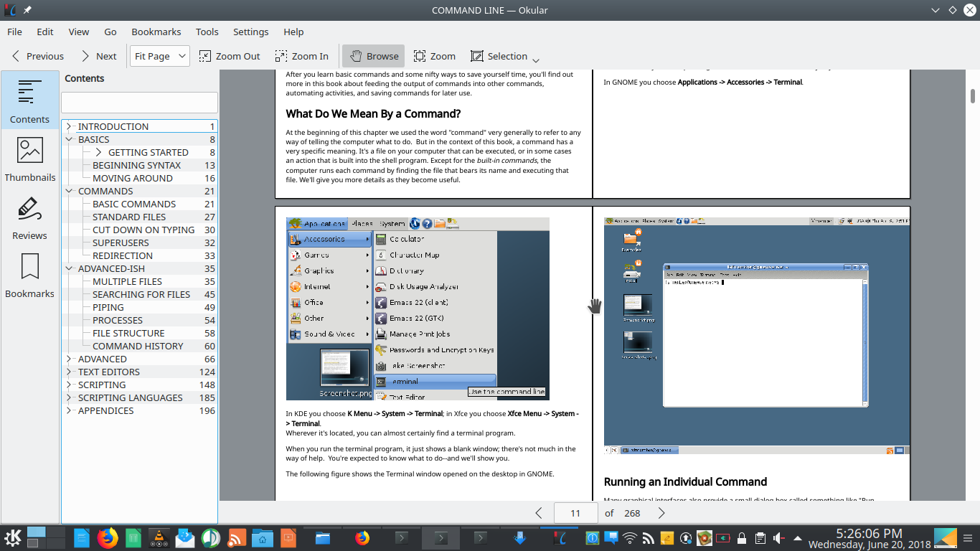Viewport: 980px width, 551px height.
Task: Open the Settings menu
Action: point(251,32)
